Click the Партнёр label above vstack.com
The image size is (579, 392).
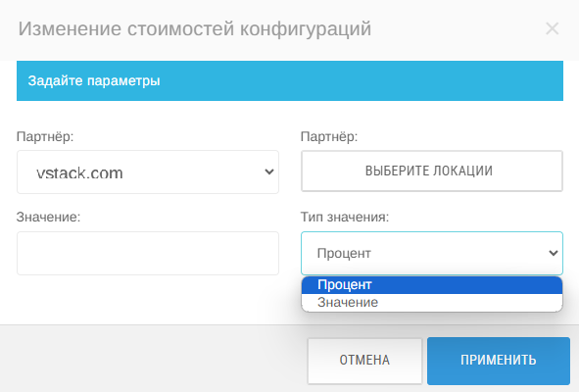(45, 137)
